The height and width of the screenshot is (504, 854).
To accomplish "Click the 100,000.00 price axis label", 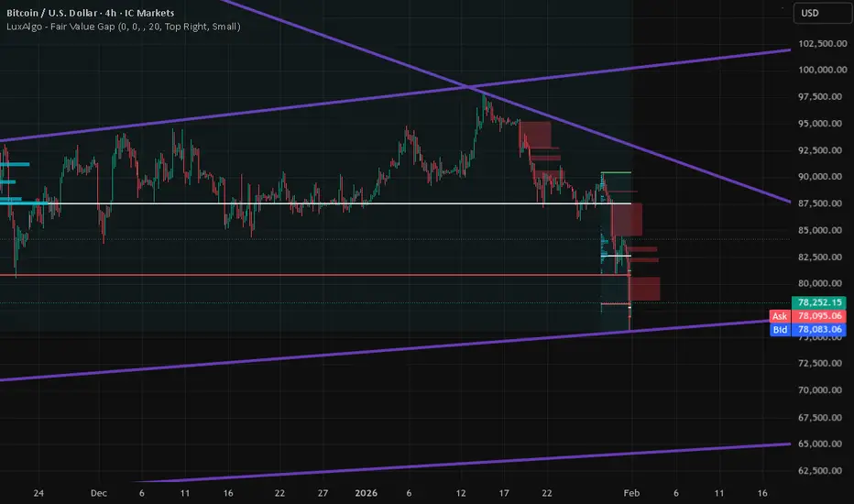I will (x=822, y=70).
